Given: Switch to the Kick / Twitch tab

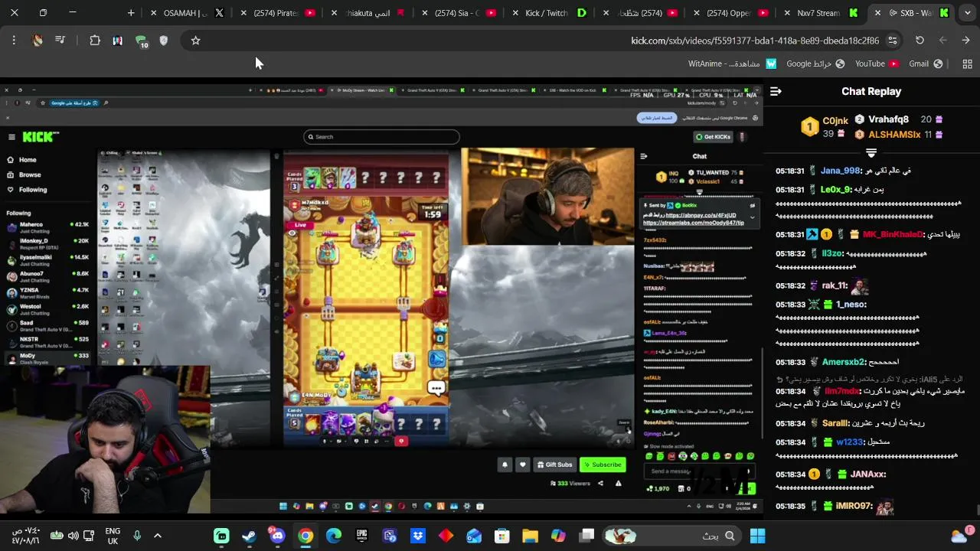Looking at the screenshot, I should pyautogui.click(x=550, y=13).
